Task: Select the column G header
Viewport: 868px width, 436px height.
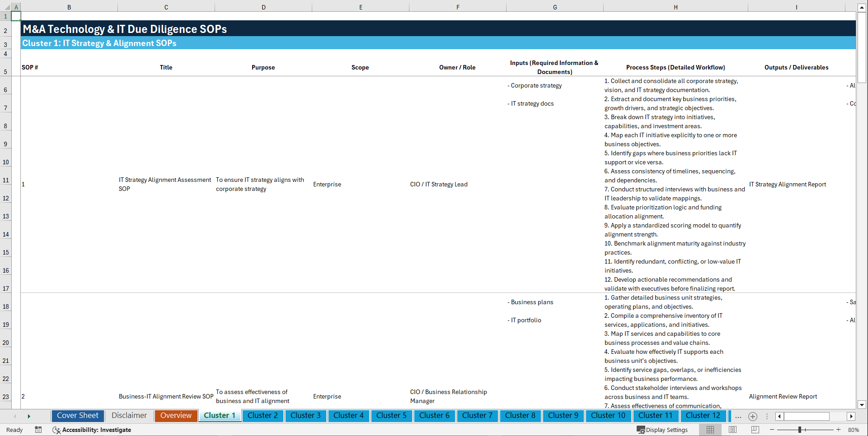Action: (554, 7)
